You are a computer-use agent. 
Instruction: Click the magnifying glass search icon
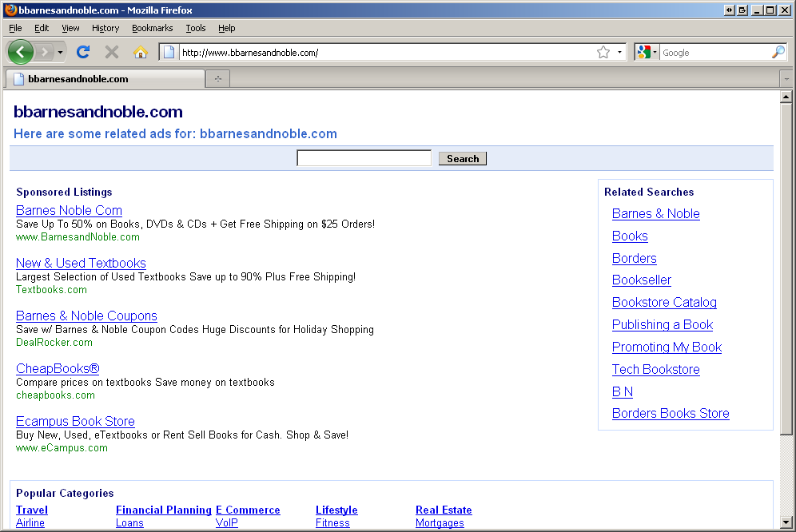pos(778,52)
